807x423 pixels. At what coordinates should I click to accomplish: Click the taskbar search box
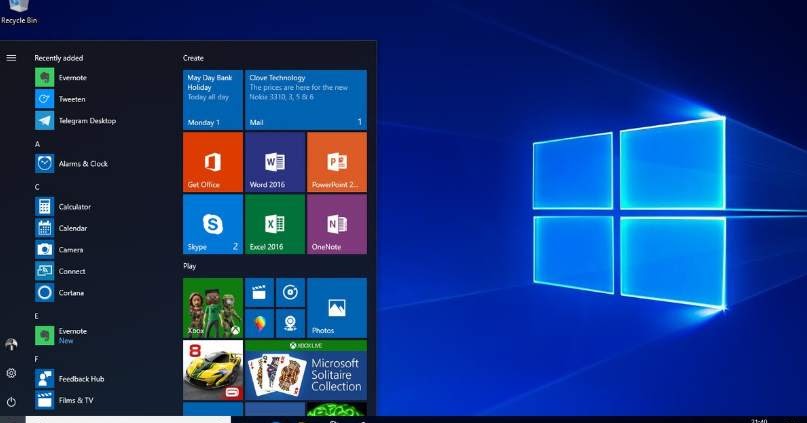tap(128, 420)
